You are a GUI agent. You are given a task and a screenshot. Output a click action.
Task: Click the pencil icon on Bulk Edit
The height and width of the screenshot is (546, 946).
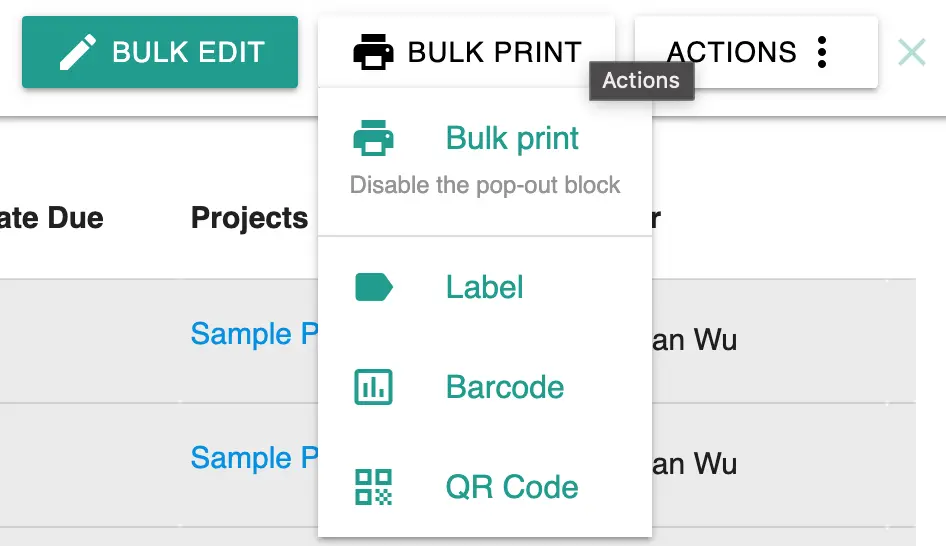[x=78, y=52]
